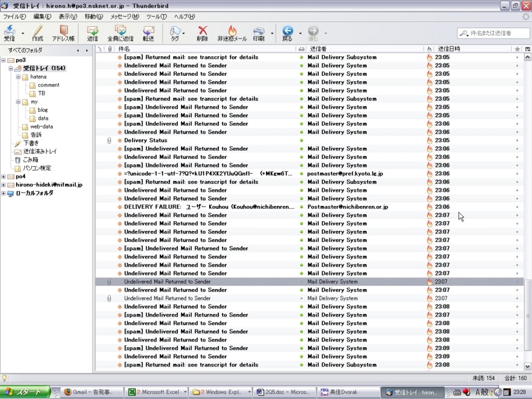This screenshot has height=399, width=532.
Task: Click the star column header
Action: [x=517, y=49]
